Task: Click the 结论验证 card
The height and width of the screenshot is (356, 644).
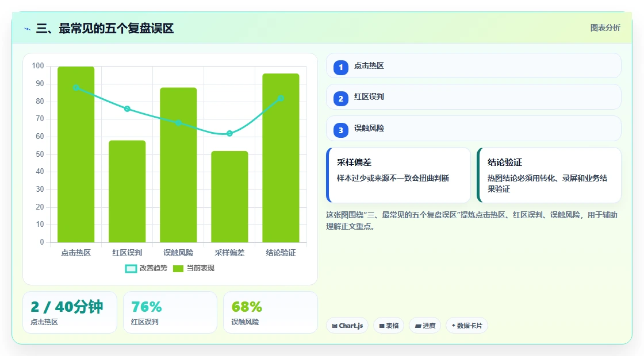Action: click(549, 175)
